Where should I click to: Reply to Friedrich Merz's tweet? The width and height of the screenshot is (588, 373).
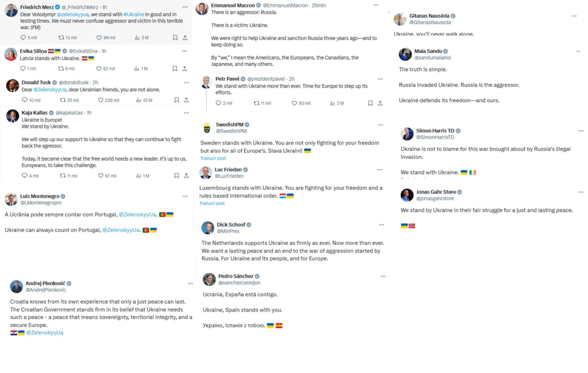click(x=24, y=38)
